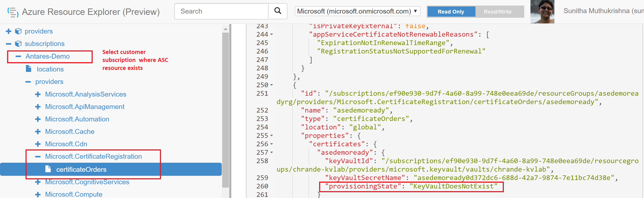Viewport: 644px width, 198px height.
Task: Collapse the Microsoft.CertificateRegistration node
Action: pyautogui.click(x=38, y=157)
